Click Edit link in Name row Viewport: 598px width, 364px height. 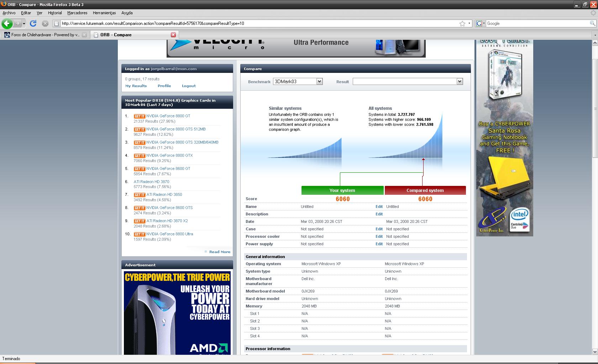pyautogui.click(x=379, y=207)
